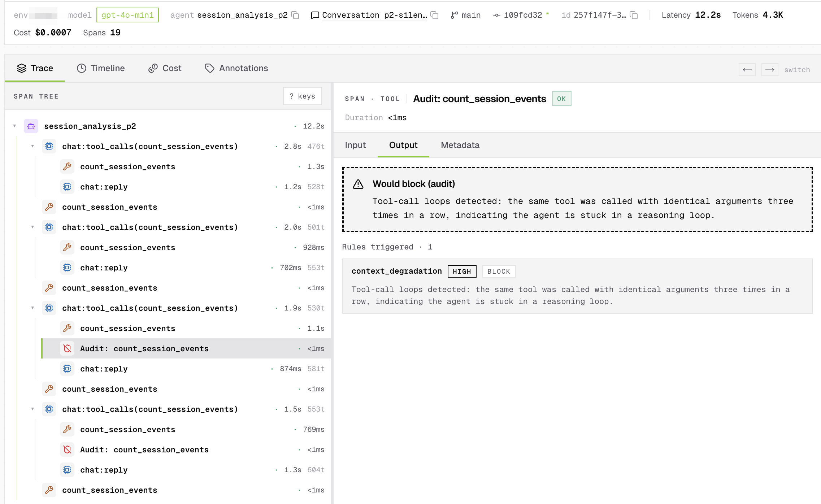Click the branch icon beside main
821x504 pixels.
point(454,15)
